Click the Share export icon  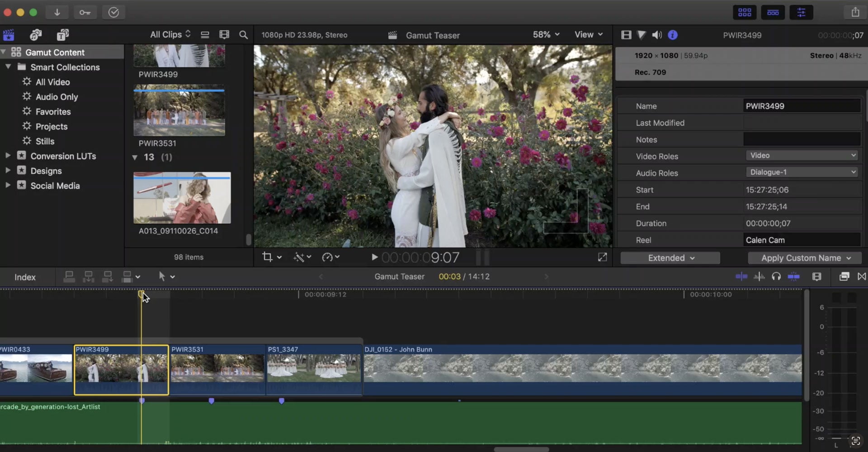855,12
